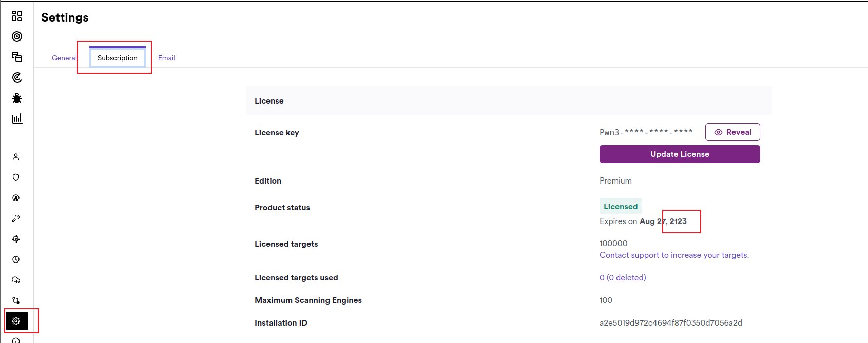Reveal the hidden license key
The width and height of the screenshot is (868, 343).
tap(732, 132)
